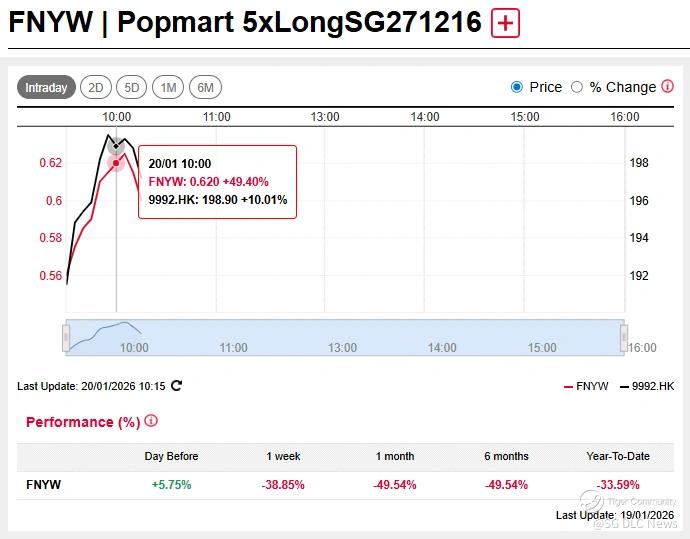Switch to the 1M chart range
The image size is (690, 539).
click(168, 88)
